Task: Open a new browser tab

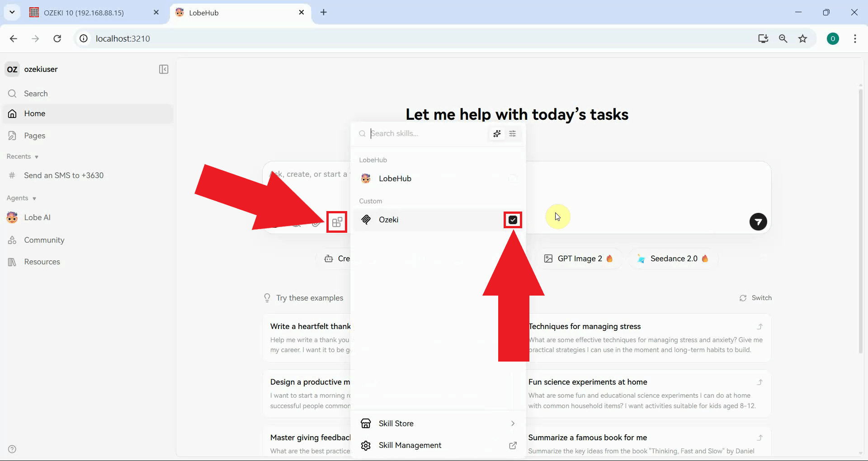Action: click(323, 12)
